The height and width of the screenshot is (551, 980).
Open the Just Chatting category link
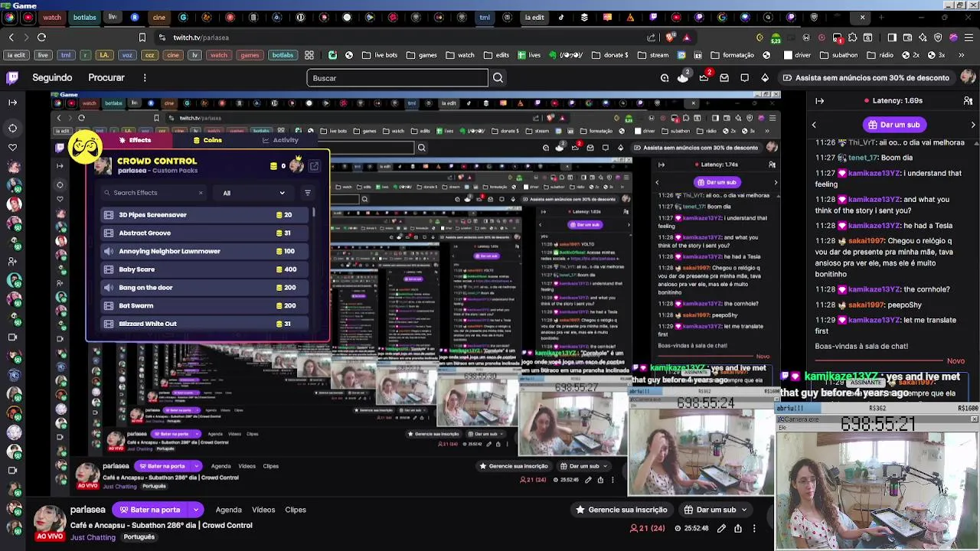click(x=93, y=537)
